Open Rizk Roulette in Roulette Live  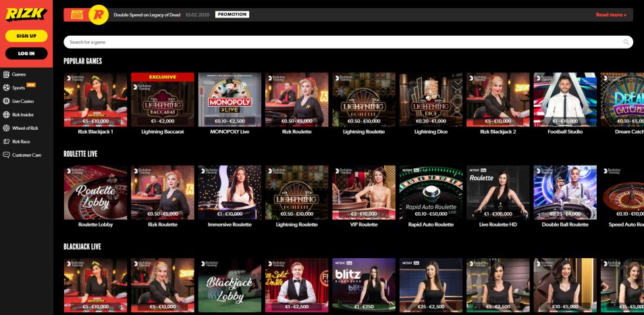click(x=163, y=193)
